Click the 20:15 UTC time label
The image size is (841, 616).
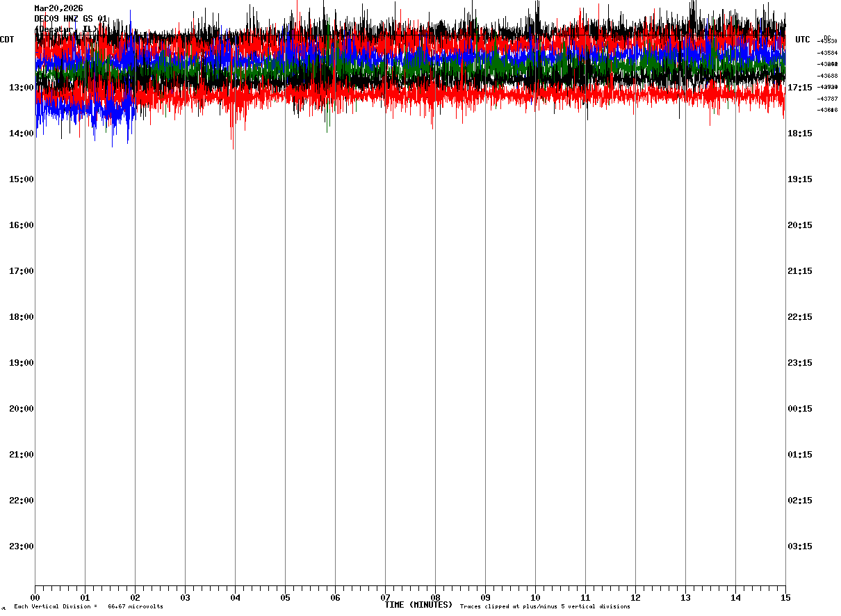pos(800,225)
